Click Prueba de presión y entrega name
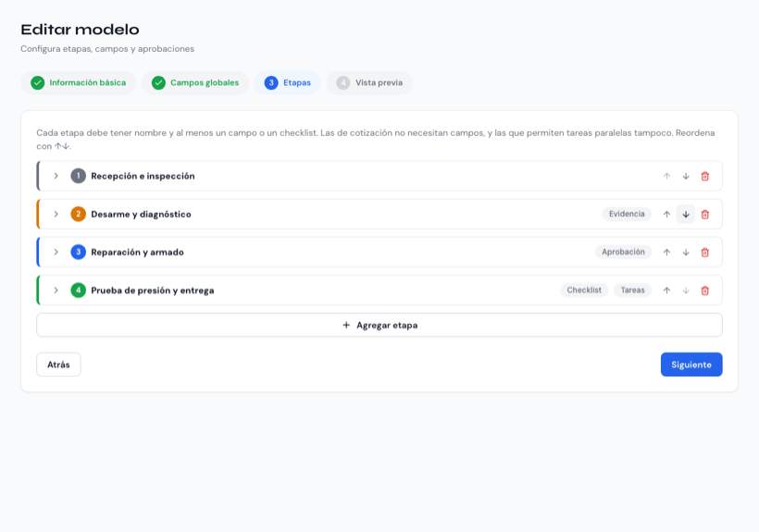759x532 pixels. pyautogui.click(x=153, y=291)
